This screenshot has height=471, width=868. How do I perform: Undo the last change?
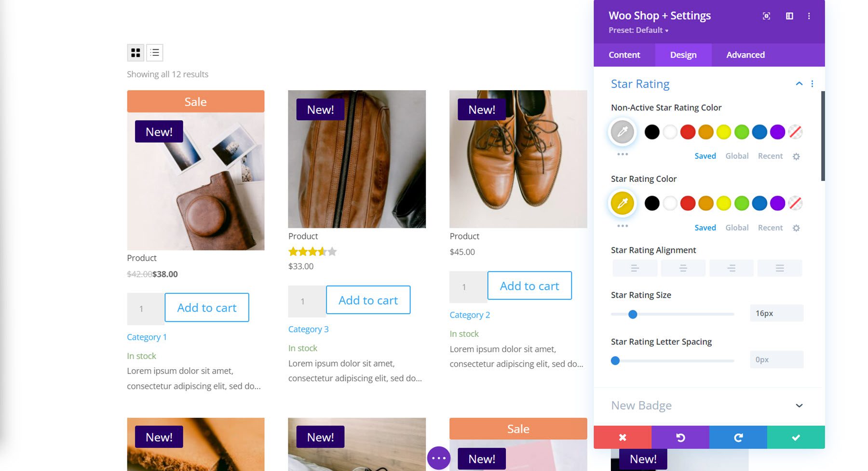680,437
